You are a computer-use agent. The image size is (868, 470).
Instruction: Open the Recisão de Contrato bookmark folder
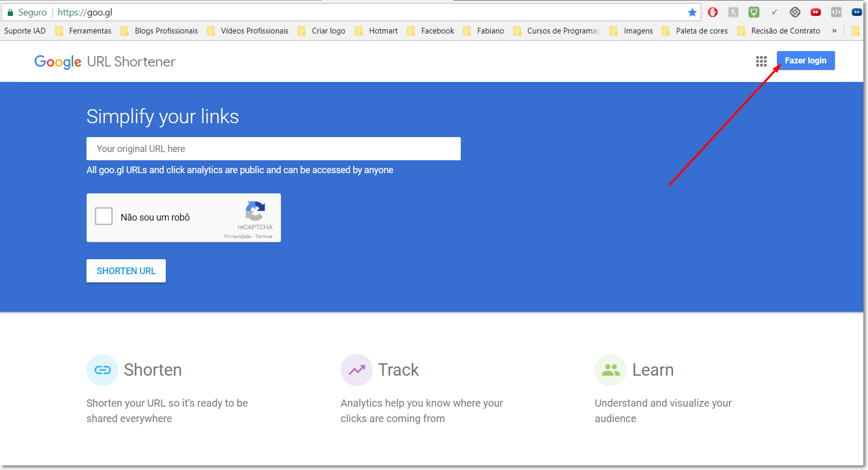pos(779,31)
